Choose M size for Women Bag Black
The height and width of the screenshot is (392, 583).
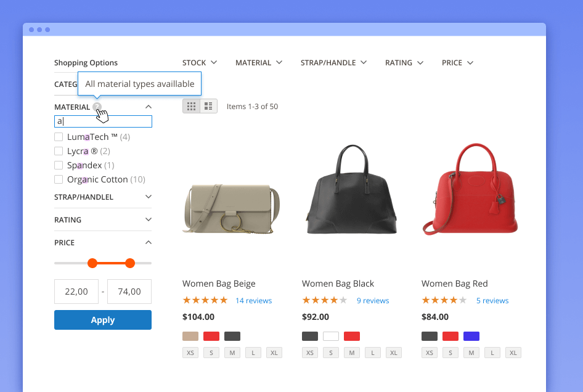pos(352,353)
